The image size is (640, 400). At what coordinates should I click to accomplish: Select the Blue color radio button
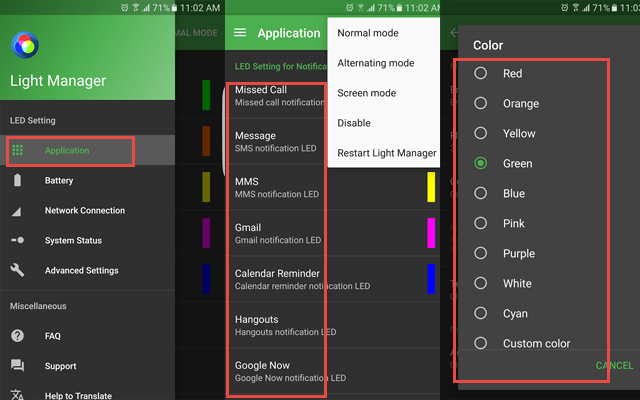point(480,193)
